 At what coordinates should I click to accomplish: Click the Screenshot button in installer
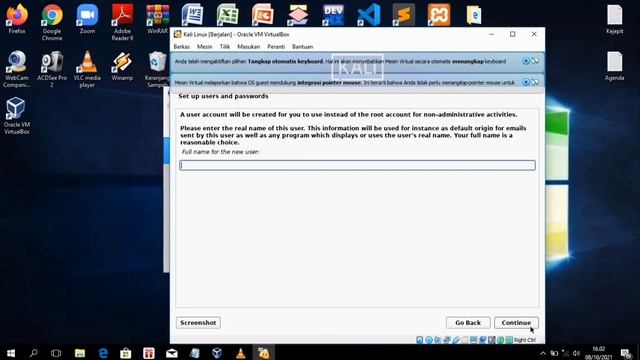click(x=198, y=322)
